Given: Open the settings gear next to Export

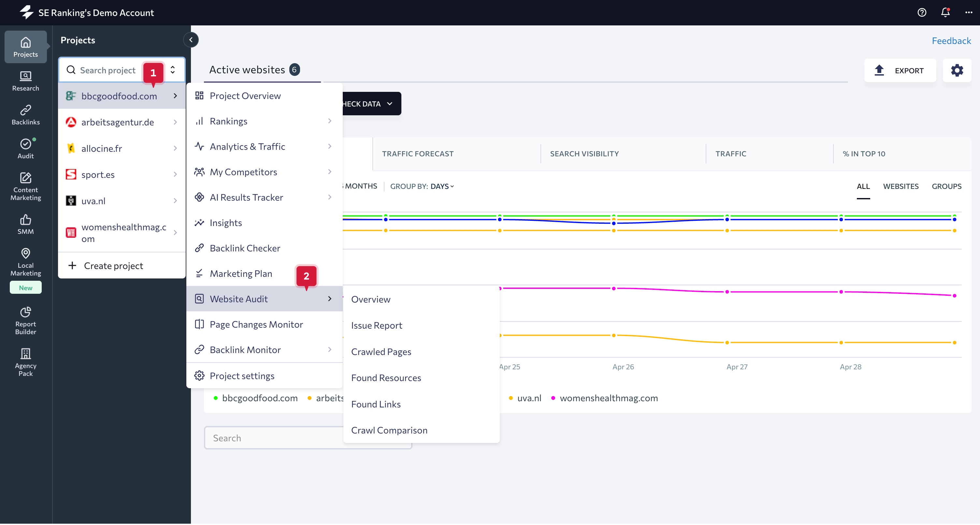Looking at the screenshot, I should tap(957, 70).
